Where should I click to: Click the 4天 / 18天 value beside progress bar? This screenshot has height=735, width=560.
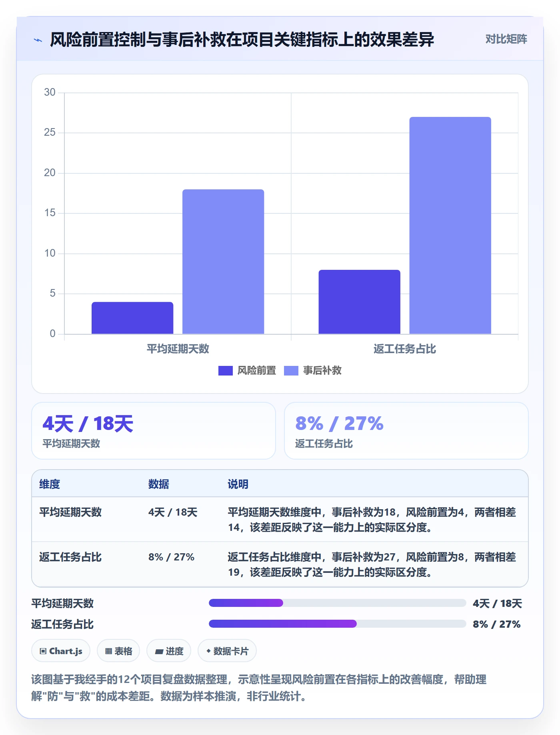497,603
